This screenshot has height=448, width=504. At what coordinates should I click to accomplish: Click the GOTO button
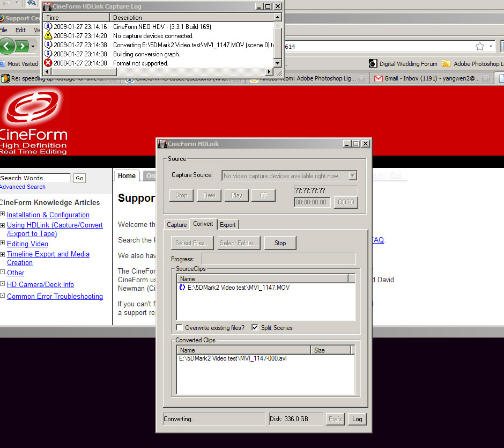coord(346,202)
